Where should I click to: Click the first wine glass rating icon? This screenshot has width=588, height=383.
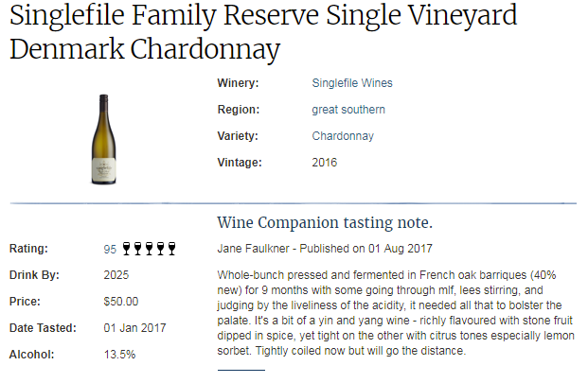tap(126, 249)
